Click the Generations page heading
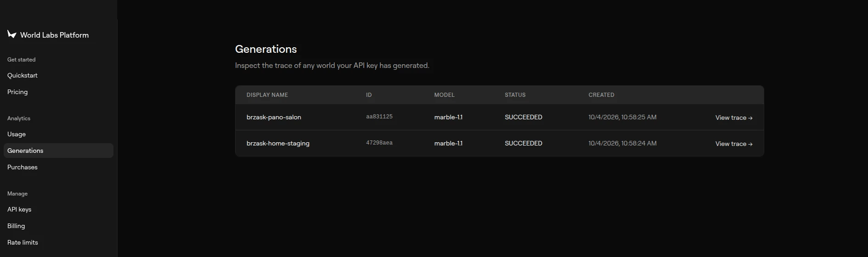 point(266,49)
